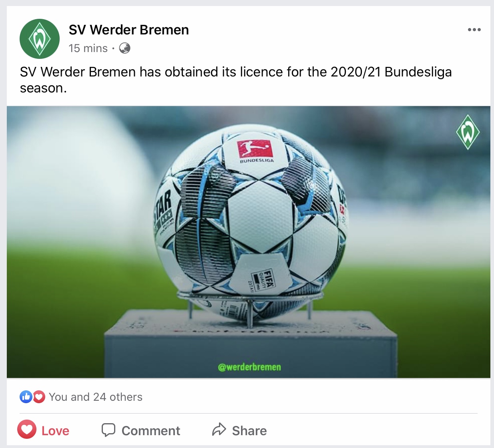Click the blue thumbs-up reaction icon
The image size is (494, 448).
[x=26, y=397]
